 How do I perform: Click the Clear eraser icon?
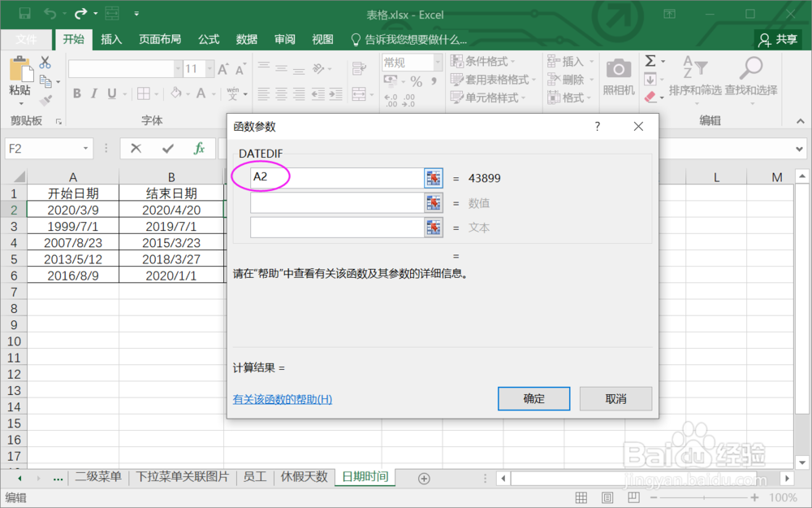point(650,97)
